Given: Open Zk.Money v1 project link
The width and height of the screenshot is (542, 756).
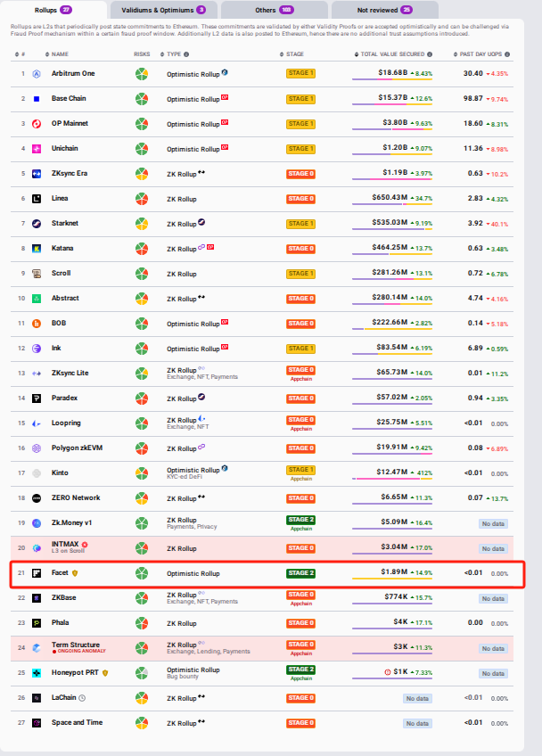Looking at the screenshot, I should [72, 523].
